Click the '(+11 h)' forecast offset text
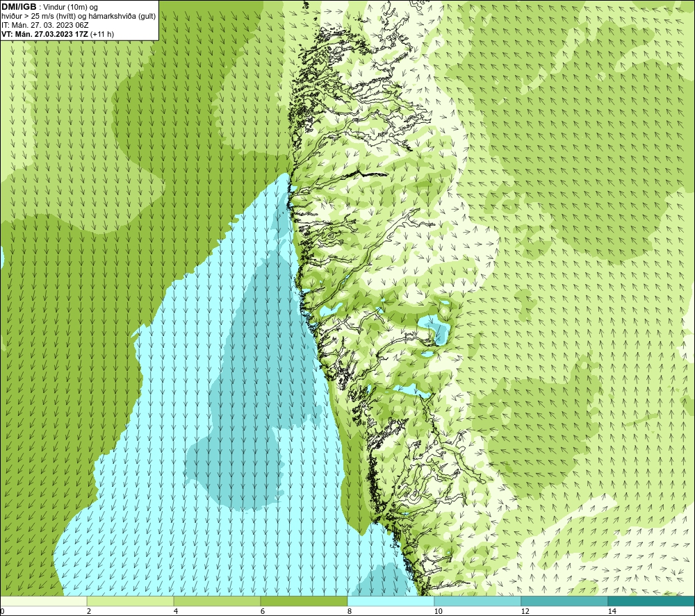 (102, 34)
